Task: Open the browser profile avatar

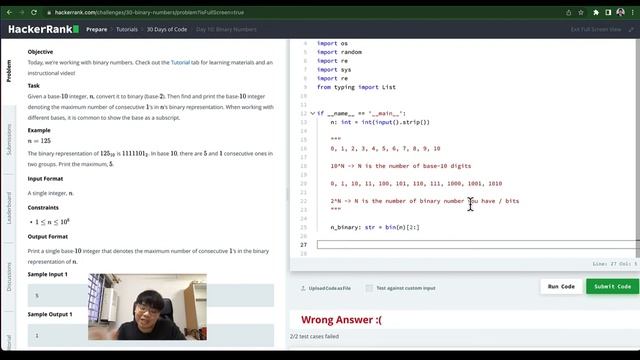Action: (620, 12)
